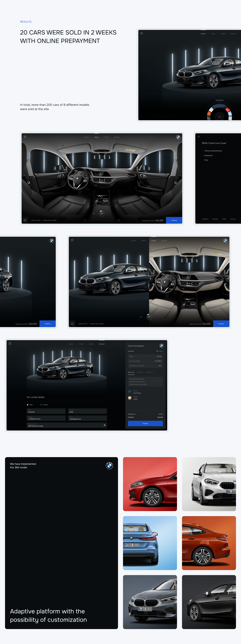Pick the red swatch on color wheel

[x=227, y=109]
